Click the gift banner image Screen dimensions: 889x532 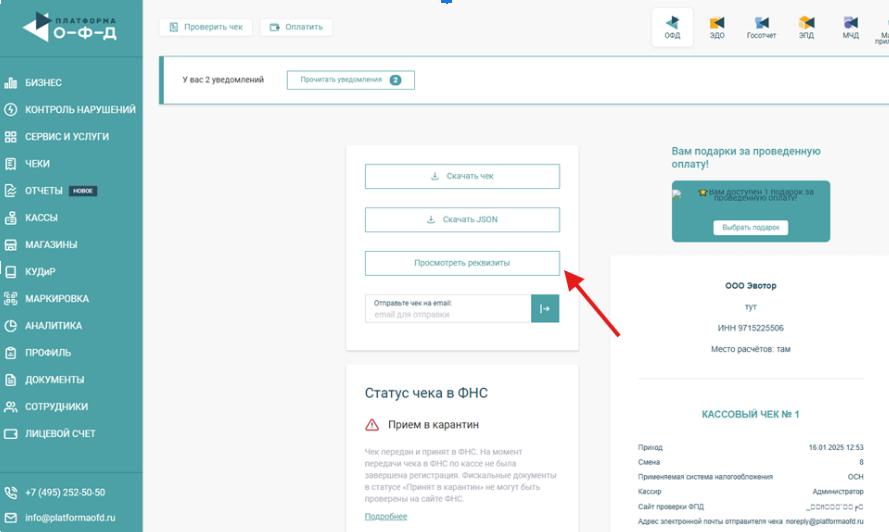[x=751, y=211]
